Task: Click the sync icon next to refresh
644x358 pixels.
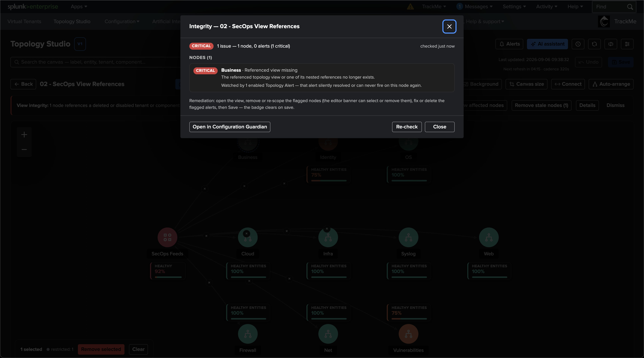Action: click(x=611, y=44)
